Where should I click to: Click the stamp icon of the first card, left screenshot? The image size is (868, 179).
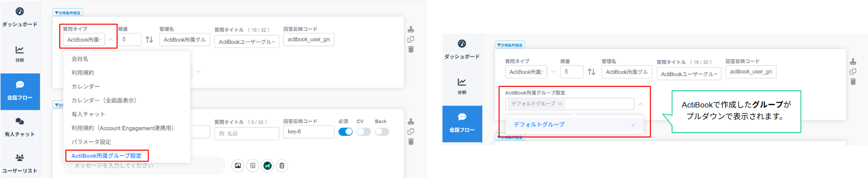pos(411,29)
